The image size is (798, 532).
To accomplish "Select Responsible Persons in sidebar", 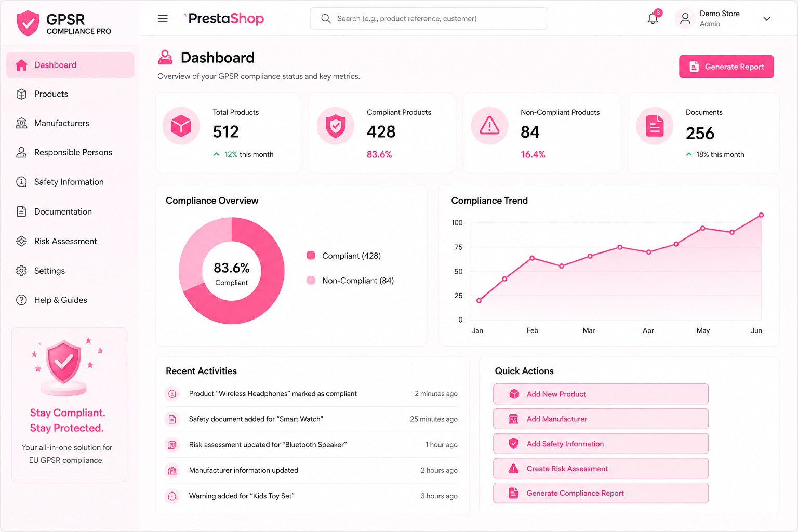I will [x=70, y=152].
